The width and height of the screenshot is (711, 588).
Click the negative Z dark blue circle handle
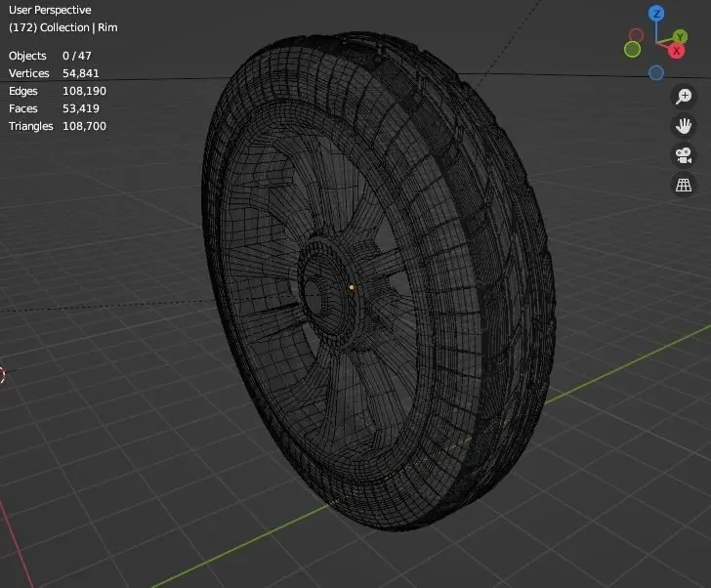click(656, 72)
